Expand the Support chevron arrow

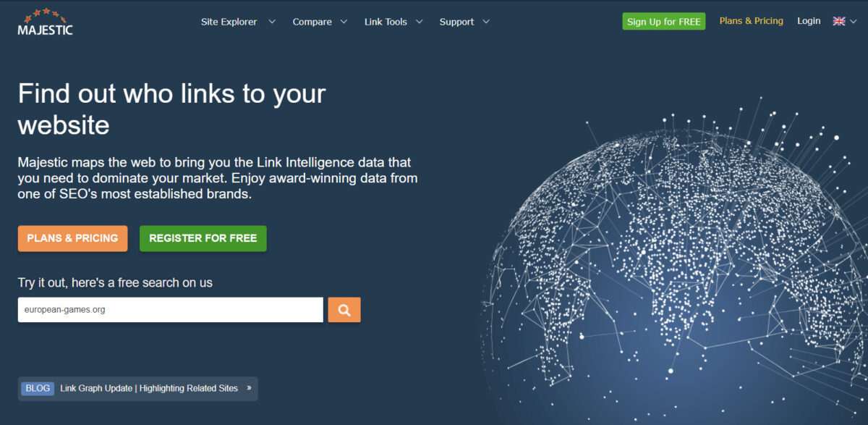click(486, 22)
